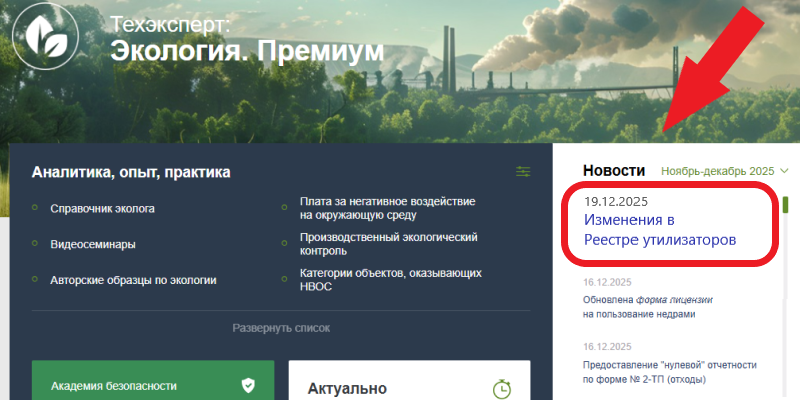Click the clock icon beside Актуально
This screenshot has width=800, height=400.
(502, 388)
